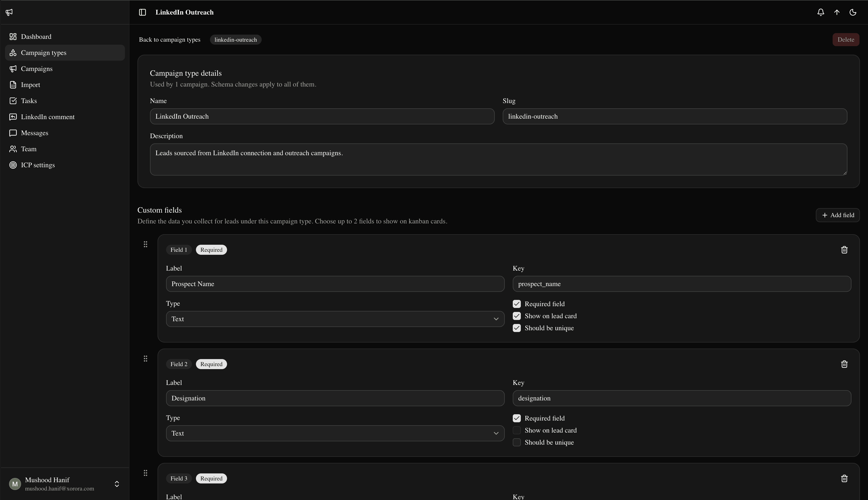Grab the Field 1 drag handle
This screenshot has width=868, height=500.
click(145, 244)
